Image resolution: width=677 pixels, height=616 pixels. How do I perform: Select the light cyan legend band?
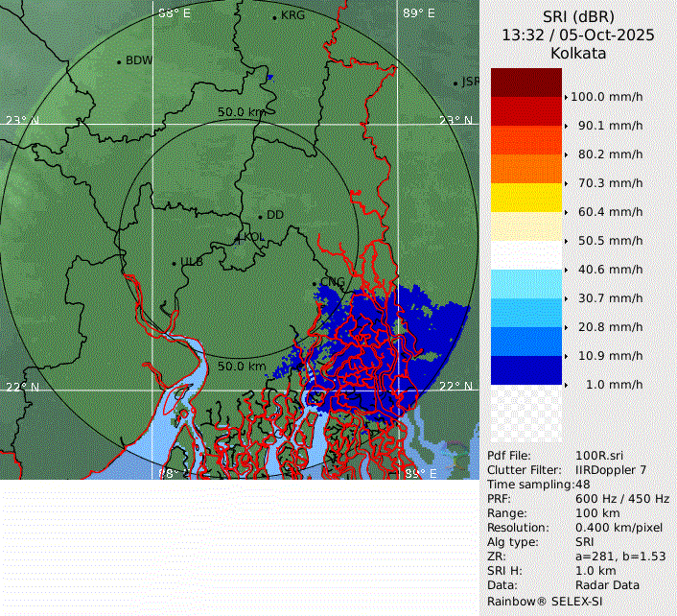(525, 284)
